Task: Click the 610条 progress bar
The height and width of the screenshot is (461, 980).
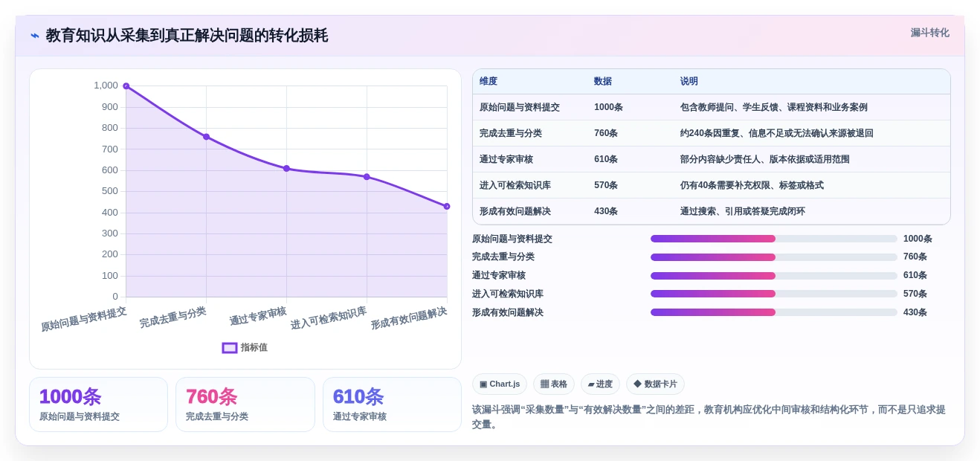Action: [x=773, y=275]
